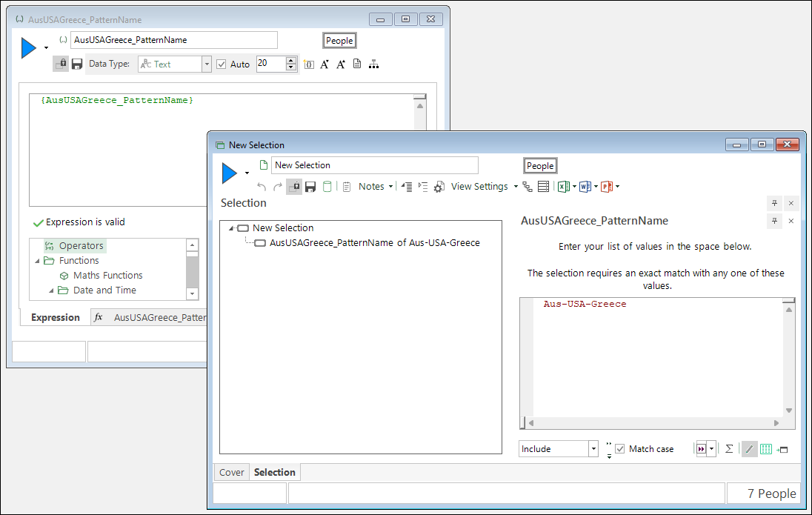Click the AusUSAGreece_PatternName name field
Viewport: 812px width, 515px height.
[174, 40]
